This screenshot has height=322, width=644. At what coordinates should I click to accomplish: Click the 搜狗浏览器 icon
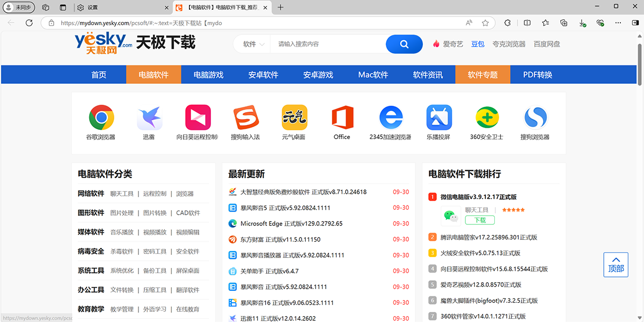535,117
